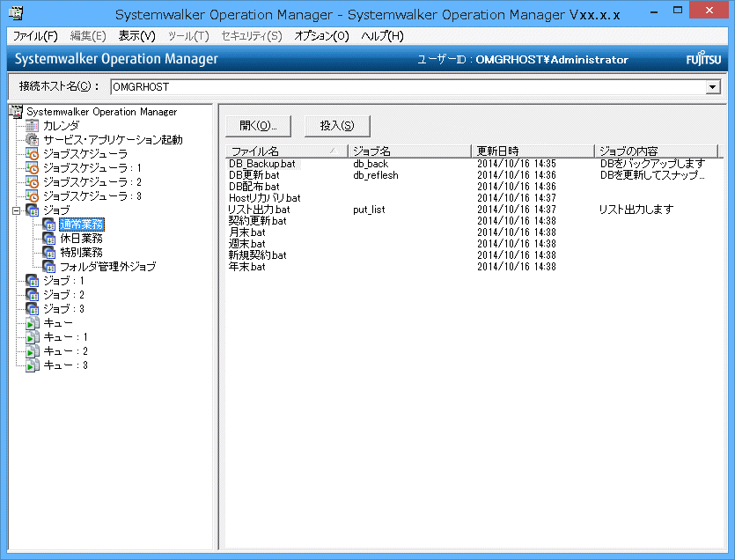Select file 新規契約.bat

[257, 255]
